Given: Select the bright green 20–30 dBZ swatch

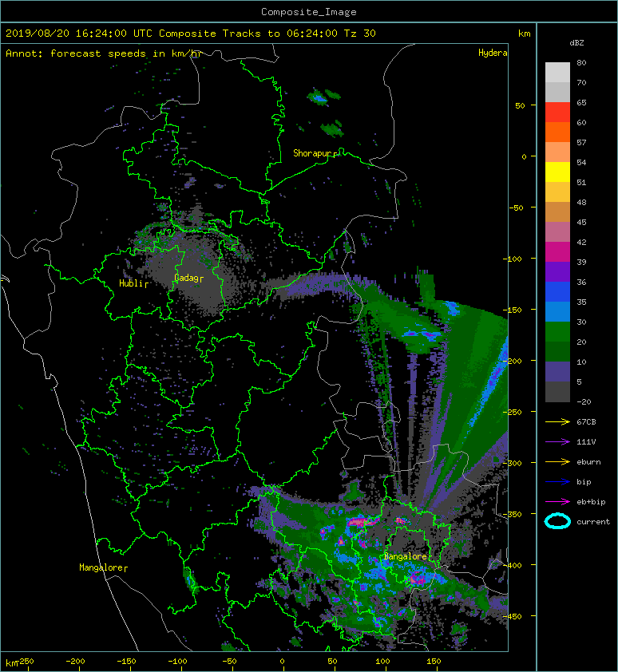Looking at the screenshot, I should click(x=557, y=332).
